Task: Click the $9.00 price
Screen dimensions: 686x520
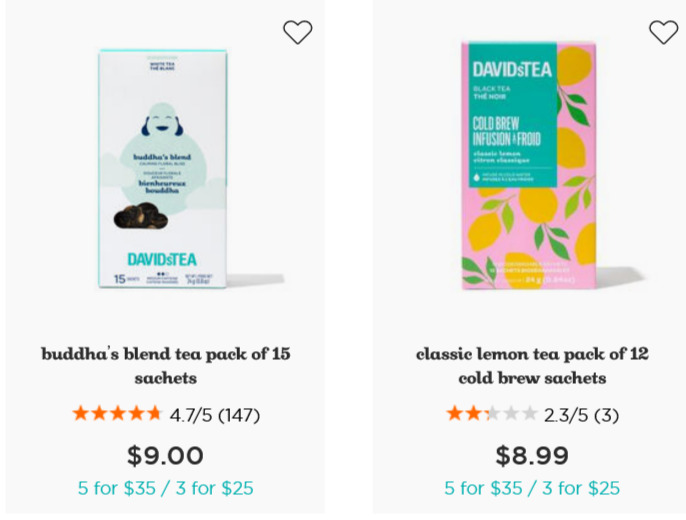Action: [x=165, y=455]
